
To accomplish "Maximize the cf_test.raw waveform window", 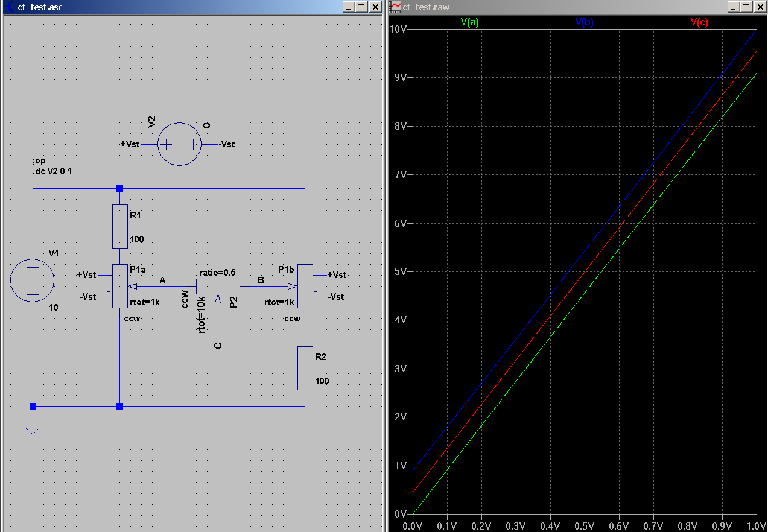I will click(745, 7).
